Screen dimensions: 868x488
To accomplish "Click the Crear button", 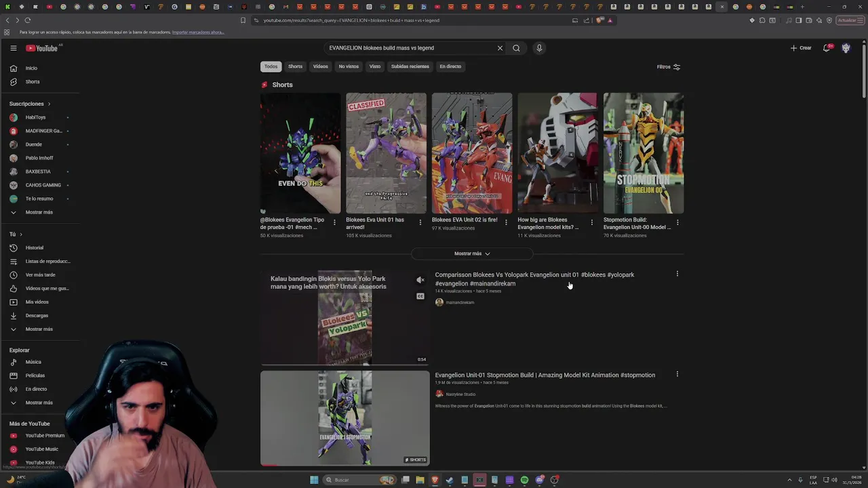I will (x=801, y=48).
